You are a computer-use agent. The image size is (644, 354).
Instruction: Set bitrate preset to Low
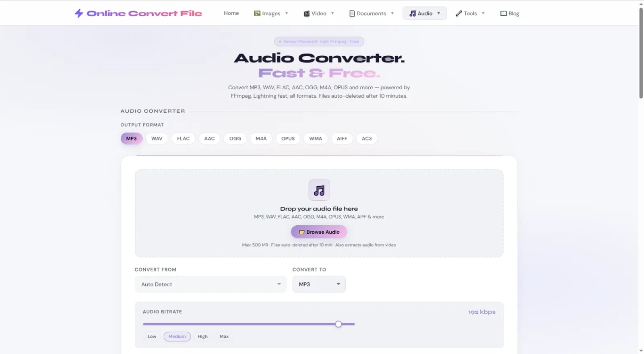click(152, 337)
